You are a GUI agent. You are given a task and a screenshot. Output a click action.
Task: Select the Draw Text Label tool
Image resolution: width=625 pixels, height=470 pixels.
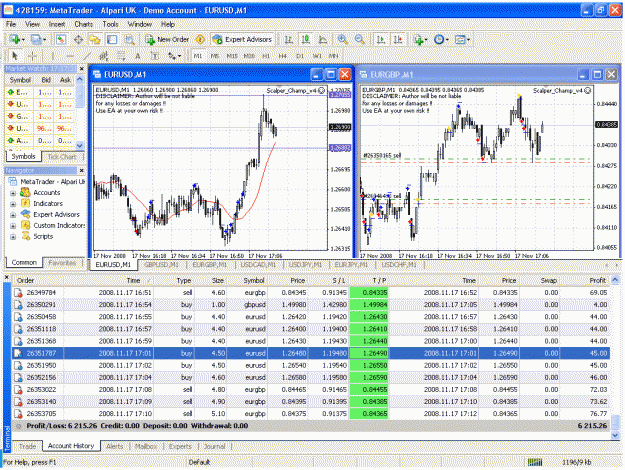pyautogui.click(x=155, y=56)
